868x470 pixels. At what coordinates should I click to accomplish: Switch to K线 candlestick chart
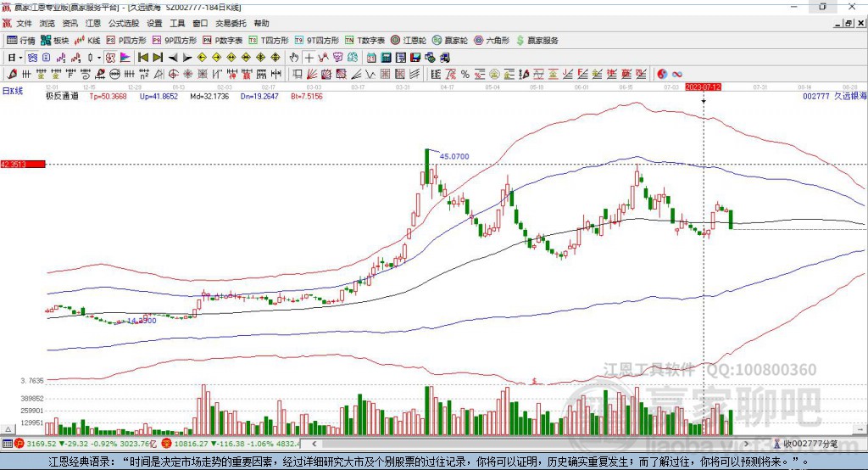[x=87, y=41]
